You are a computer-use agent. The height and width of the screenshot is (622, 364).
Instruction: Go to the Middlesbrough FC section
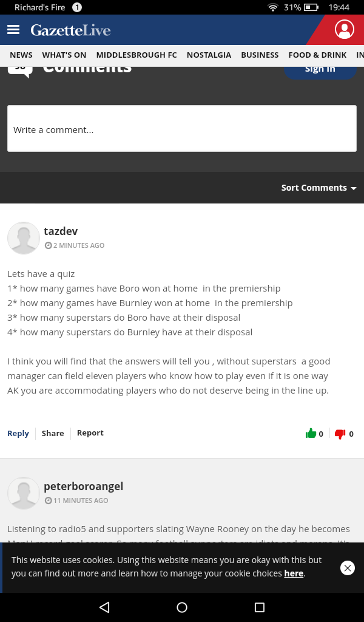(136, 55)
